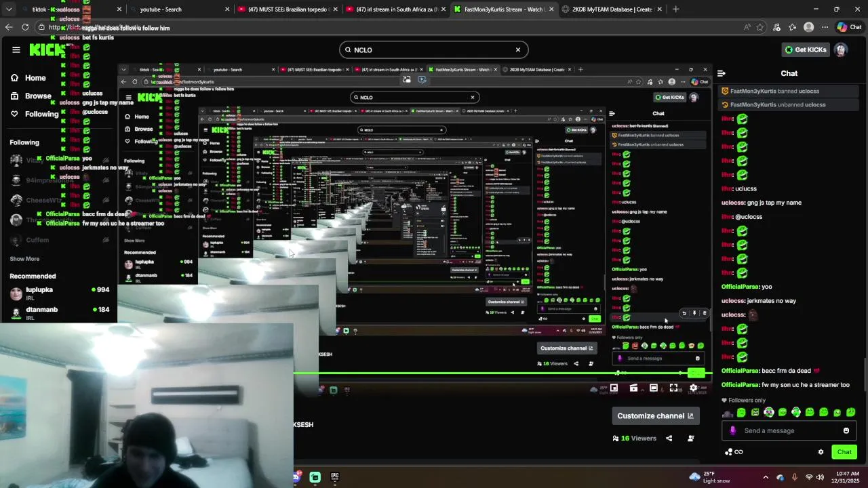Screen dimensions: 868x488
Task: Click the 16 Viewers count
Action: point(635,439)
